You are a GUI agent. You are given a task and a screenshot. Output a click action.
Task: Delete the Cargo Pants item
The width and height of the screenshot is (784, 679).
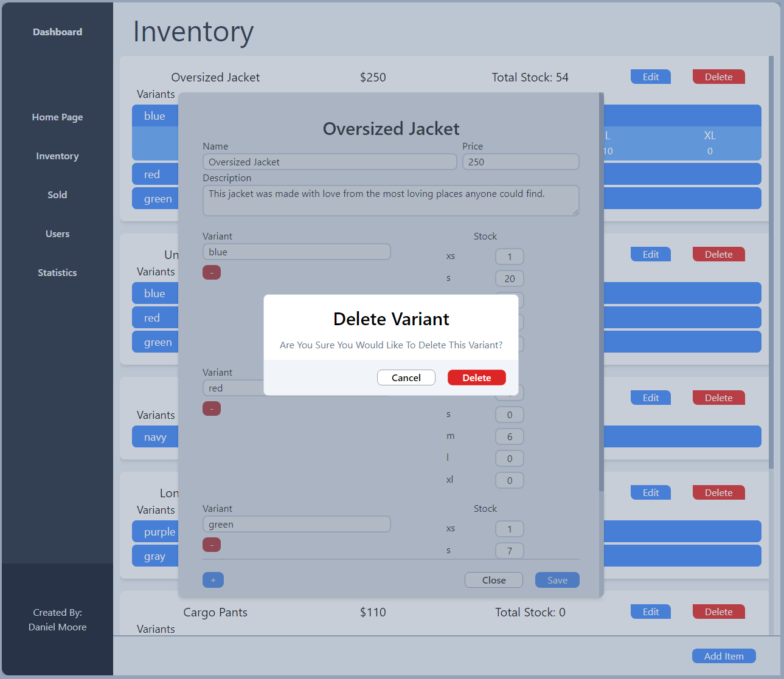pos(718,612)
